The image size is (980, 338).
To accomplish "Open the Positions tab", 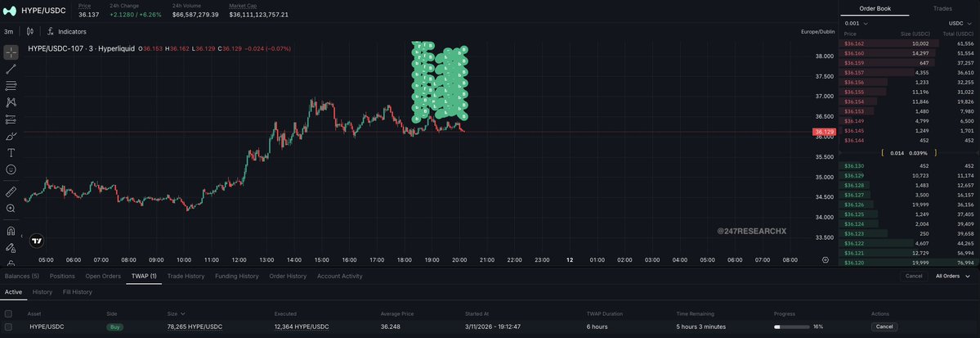I will coord(62,276).
